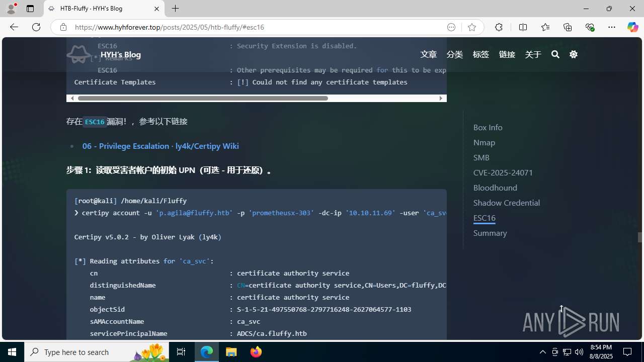Viewport: 644px width, 362px height.
Task: Close the HTB-Fluffy tab
Action: (156, 9)
